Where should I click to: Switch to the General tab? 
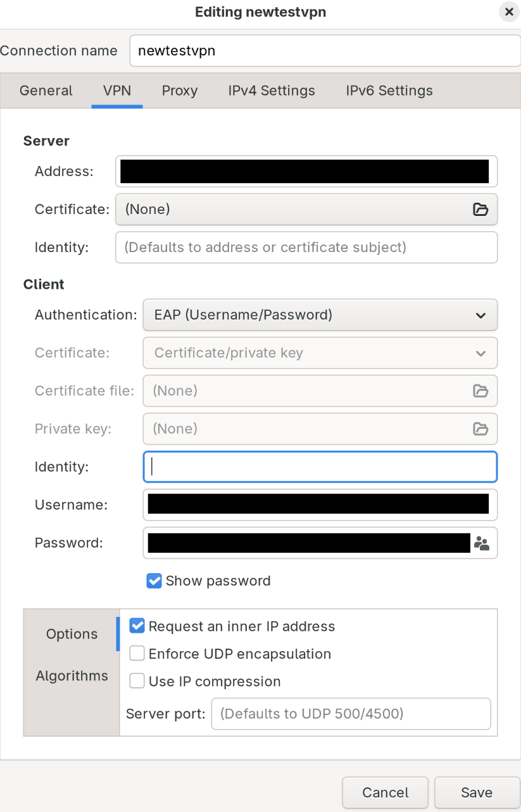[46, 91]
